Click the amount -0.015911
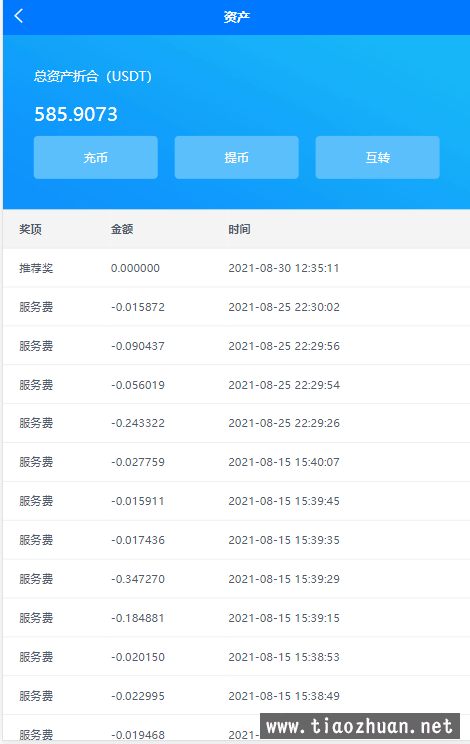The width and height of the screenshot is (470, 744). [138, 501]
